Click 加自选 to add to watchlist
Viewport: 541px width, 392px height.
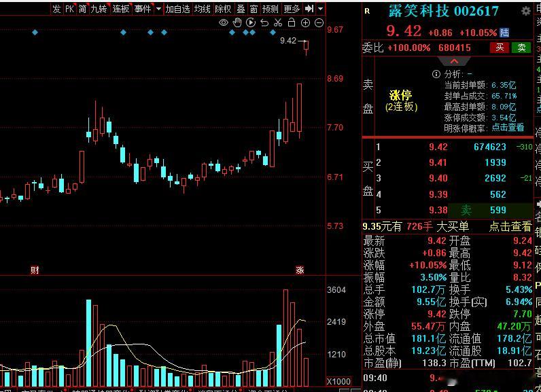point(177,9)
